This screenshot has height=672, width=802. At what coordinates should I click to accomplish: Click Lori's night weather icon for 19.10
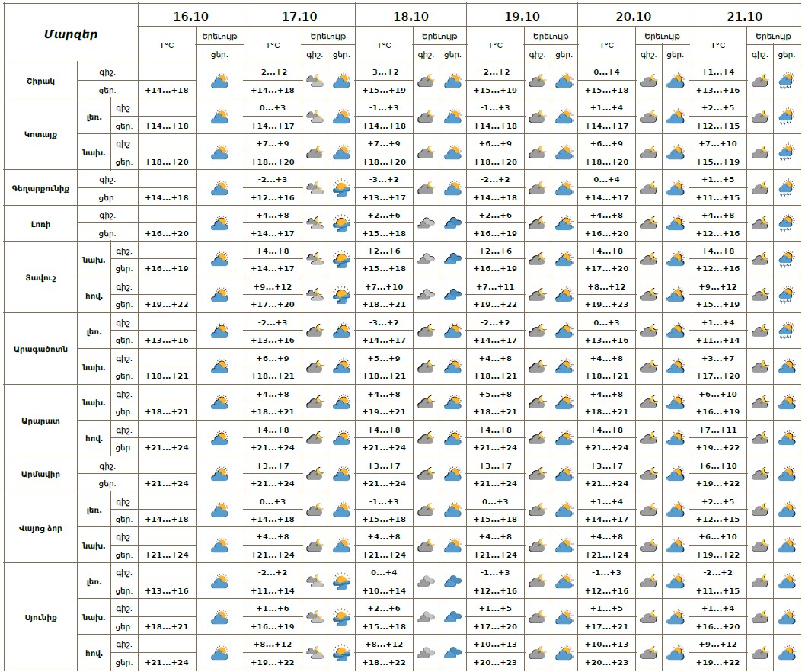coord(537,224)
